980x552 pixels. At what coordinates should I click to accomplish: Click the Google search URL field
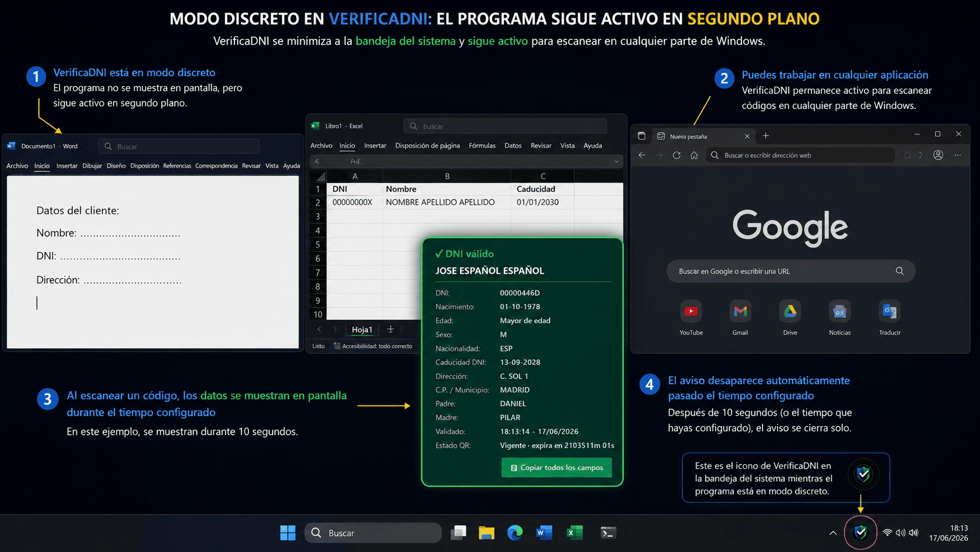(791, 271)
